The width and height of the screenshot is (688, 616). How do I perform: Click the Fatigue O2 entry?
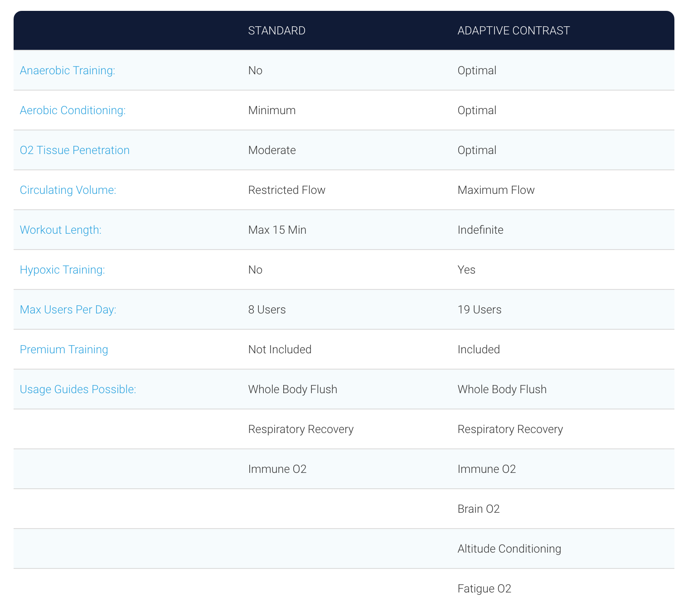click(484, 589)
